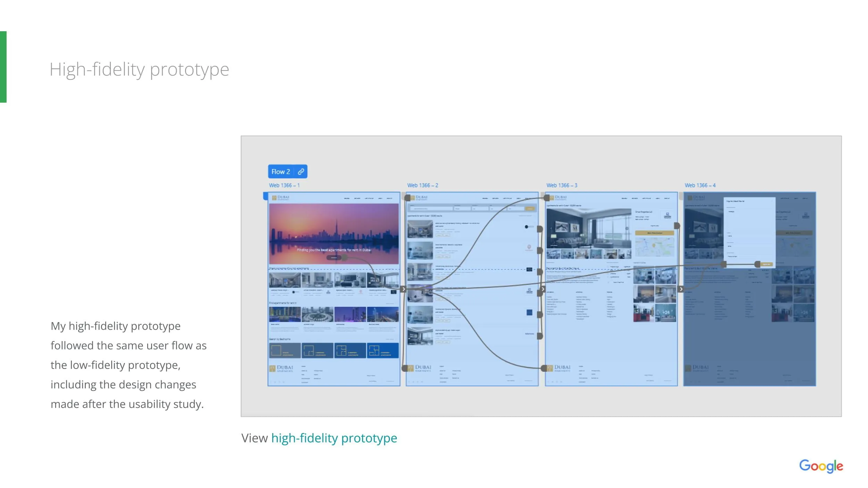Select the Web 1366 – 4 artboard label

pyautogui.click(x=700, y=185)
